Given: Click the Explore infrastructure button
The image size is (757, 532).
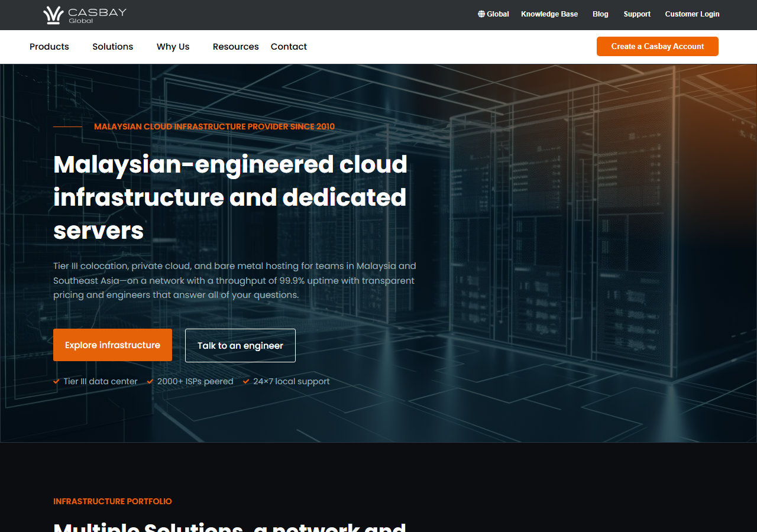Looking at the screenshot, I should tap(112, 345).
